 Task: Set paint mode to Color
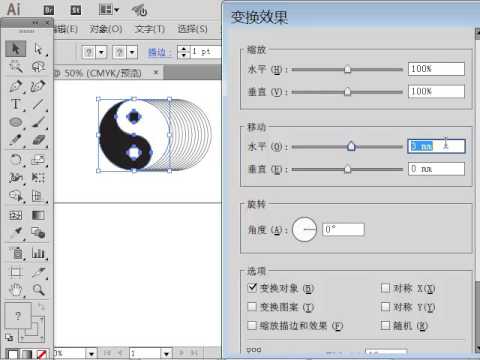(12, 354)
